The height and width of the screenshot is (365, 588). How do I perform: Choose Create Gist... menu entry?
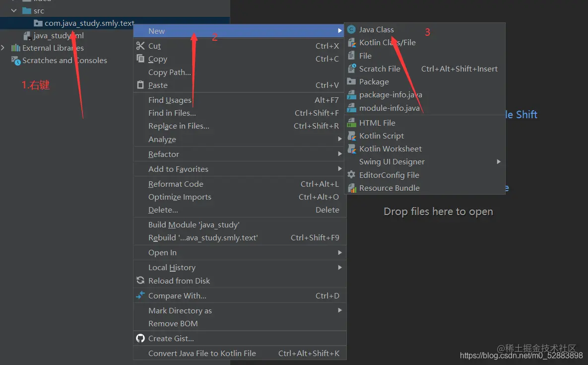pyautogui.click(x=240, y=338)
